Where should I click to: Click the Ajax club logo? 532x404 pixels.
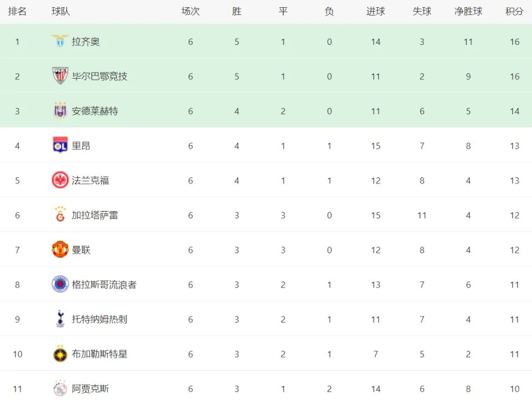coord(60,388)
